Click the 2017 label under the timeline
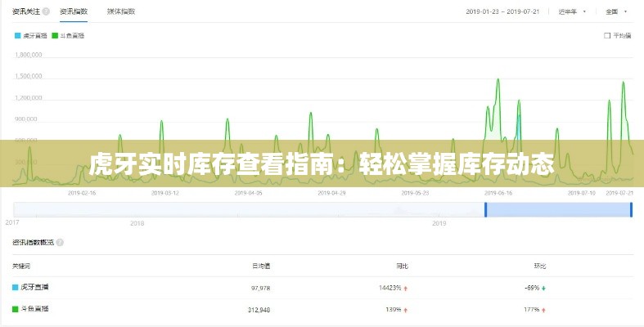 [12, 222]
